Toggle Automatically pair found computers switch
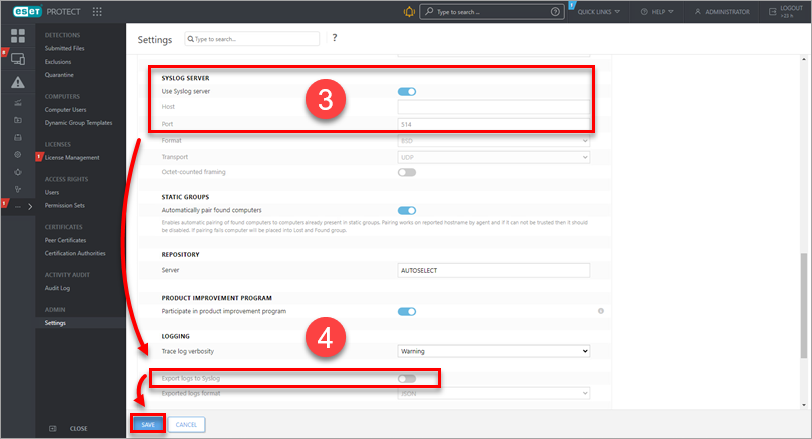The width and height of the screenshot is (812, 439). pos(407,211)
